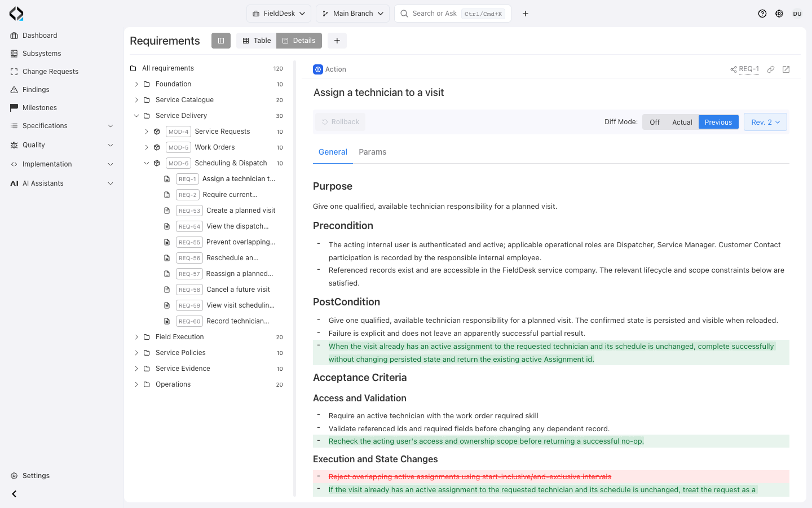This screenshot has width=812, height=508.
Task: Click the app logo icon
Action: pos(16,14)
